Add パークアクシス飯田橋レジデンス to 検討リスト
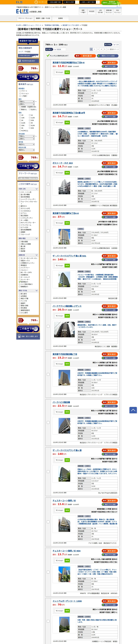Image resolution: width=138 pixels, height=644 pixels. click(x=110, y=310)
